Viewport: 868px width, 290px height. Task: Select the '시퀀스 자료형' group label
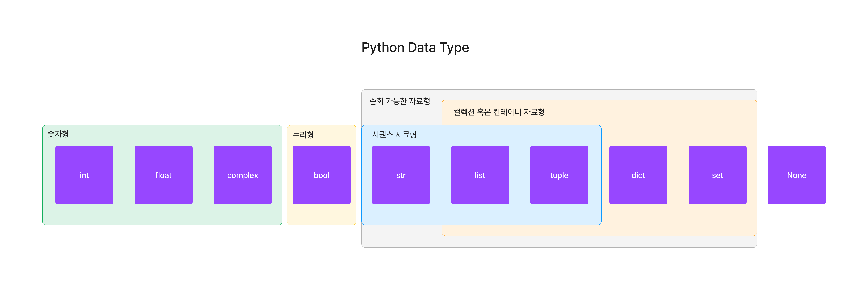(394, 134)
